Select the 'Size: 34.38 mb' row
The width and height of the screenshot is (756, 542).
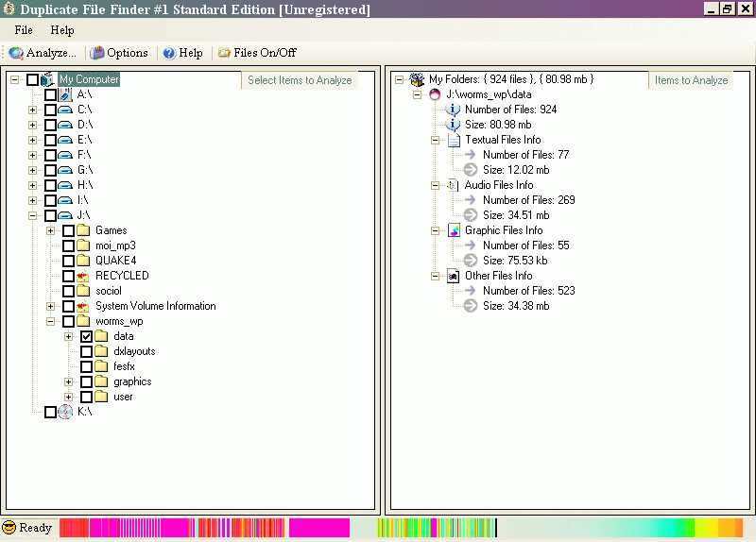516,306
